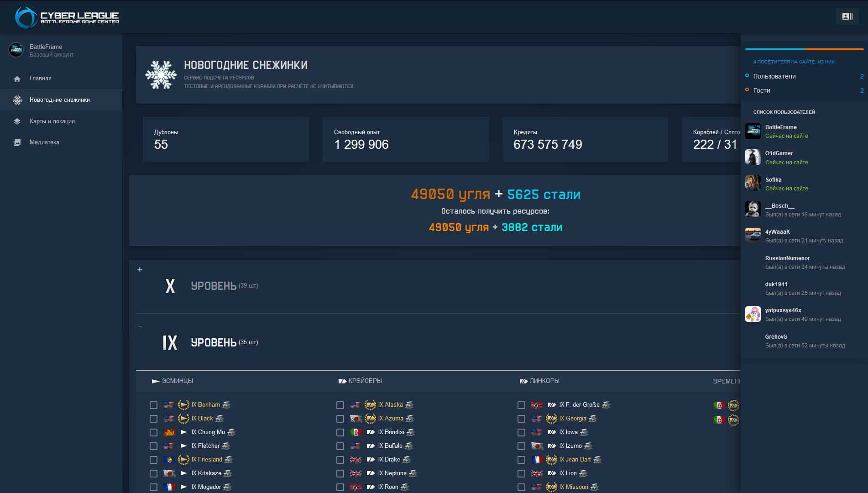The image size is (868, 493).
Task: Click the large snowflake icon in page header
Action: click(x=161, y=75)
